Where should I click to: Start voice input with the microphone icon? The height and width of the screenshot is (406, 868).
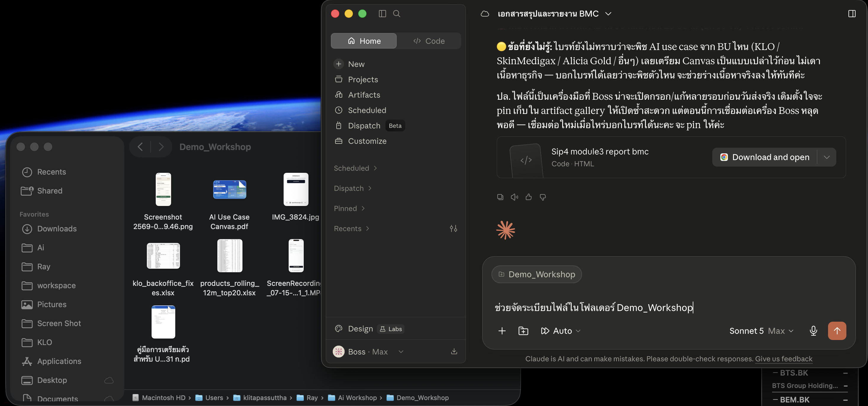(813, 331)
